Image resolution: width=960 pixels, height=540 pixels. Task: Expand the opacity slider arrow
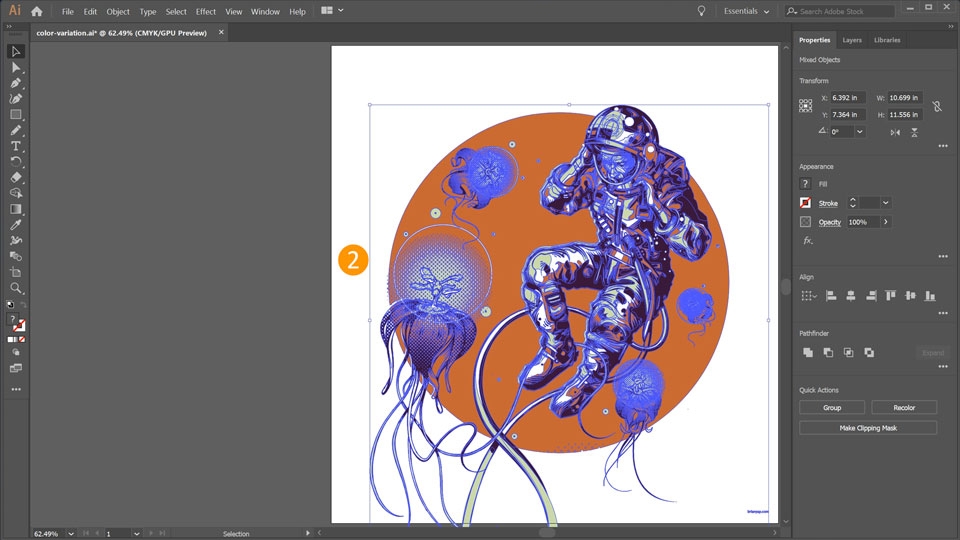click(885, 222)
